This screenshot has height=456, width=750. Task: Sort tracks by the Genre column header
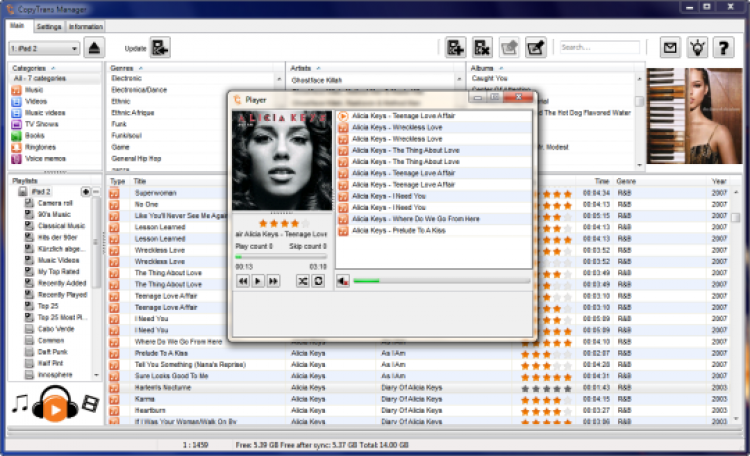[x=626, y=181]
